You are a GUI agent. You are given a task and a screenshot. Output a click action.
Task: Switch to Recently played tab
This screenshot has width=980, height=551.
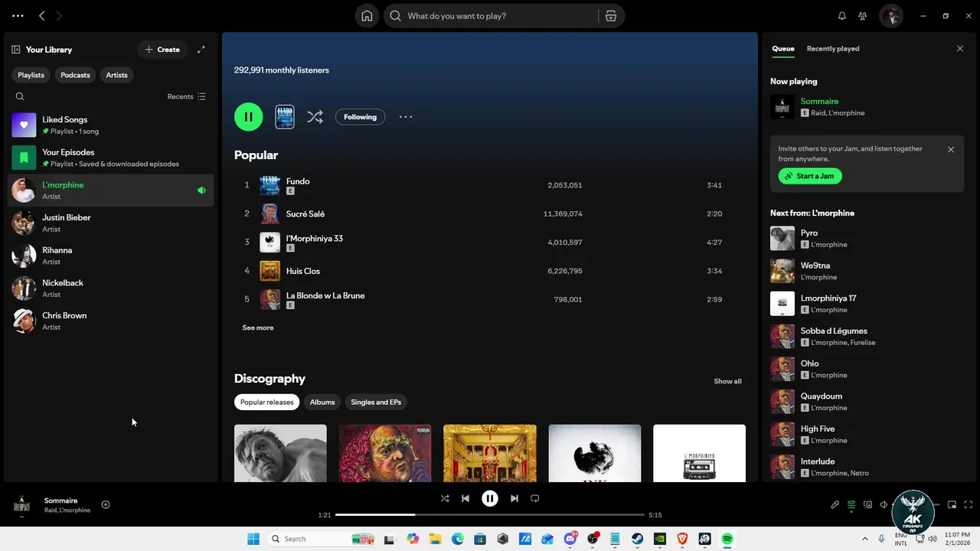(833, 49)
